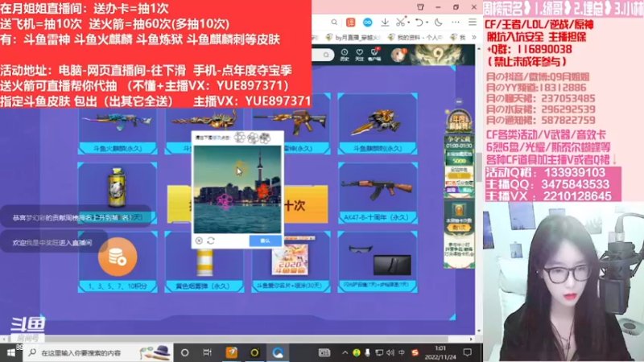Open the taskbar clock showing 1:01

[x=440, y=352]
